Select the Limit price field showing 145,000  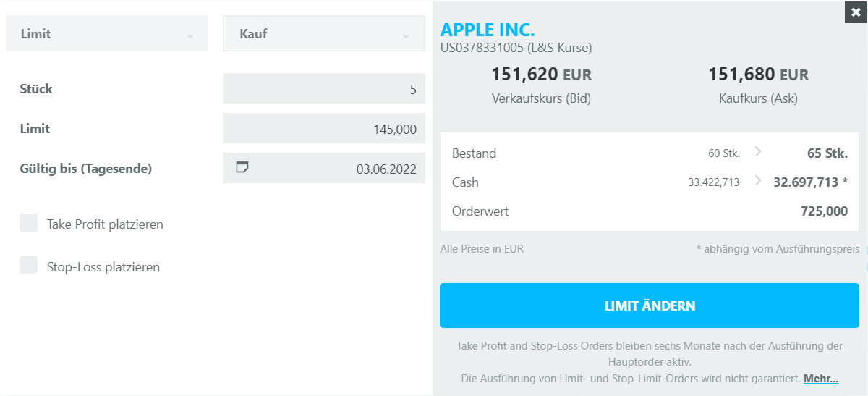pyautogui.click(x=324, y=128)
